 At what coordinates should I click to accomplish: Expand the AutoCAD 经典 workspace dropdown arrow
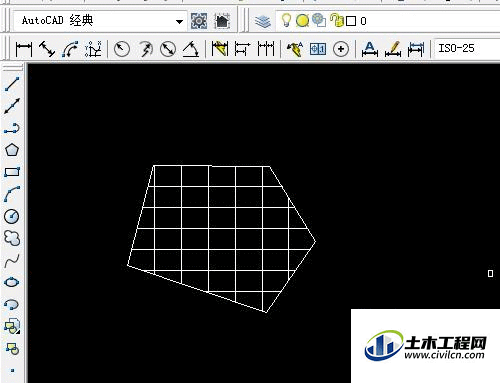click(179, 22)
